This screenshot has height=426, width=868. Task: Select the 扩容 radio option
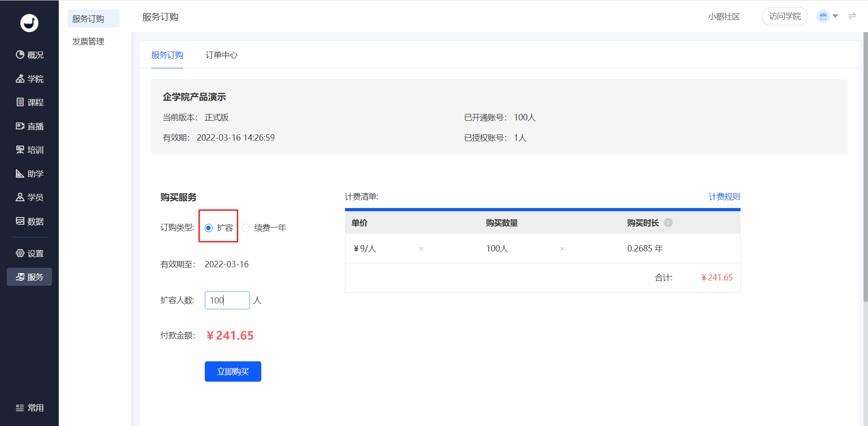pyautogui.click(x=208, y=228)
